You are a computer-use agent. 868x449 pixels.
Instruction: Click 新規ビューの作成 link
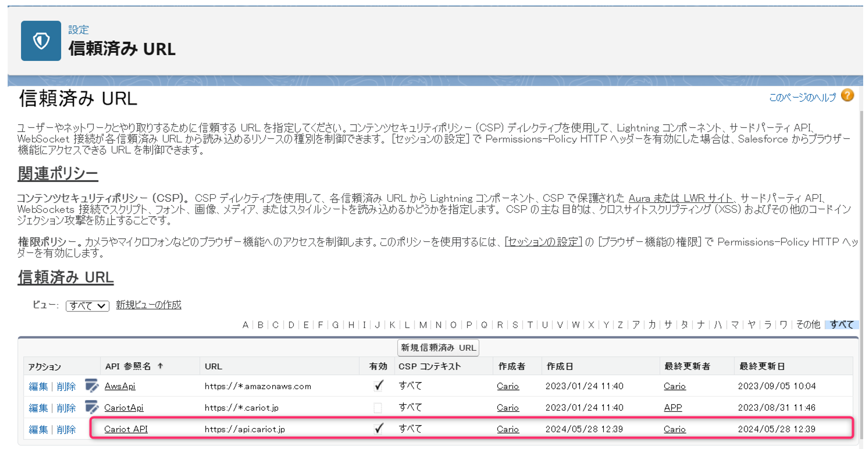tap(149, 305)
